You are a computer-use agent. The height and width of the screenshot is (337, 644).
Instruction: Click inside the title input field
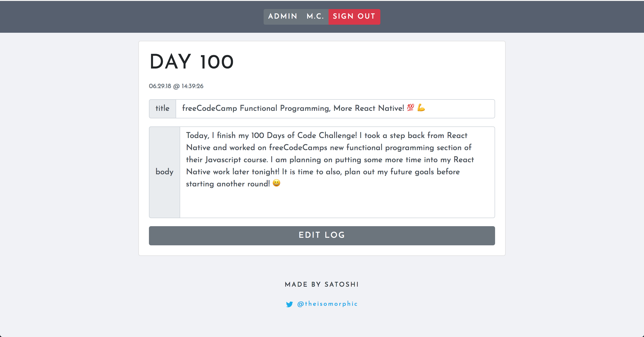point(335,109)
